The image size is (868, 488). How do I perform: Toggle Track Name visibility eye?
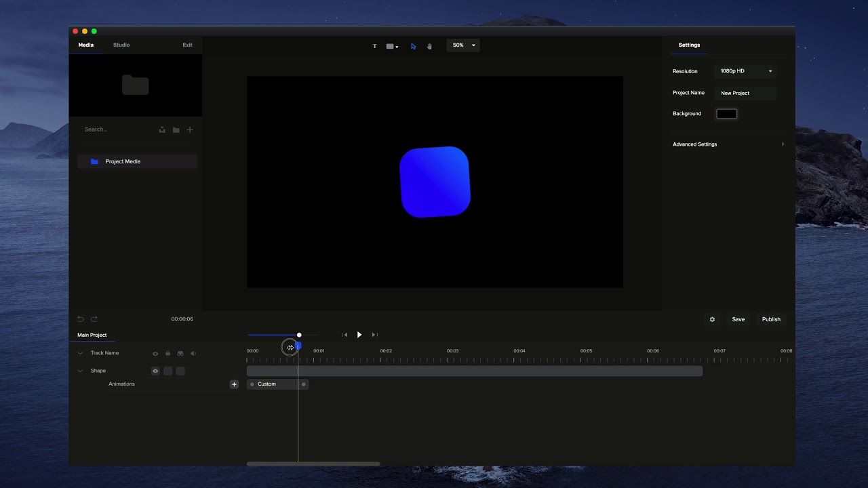[x=155, y=354]
